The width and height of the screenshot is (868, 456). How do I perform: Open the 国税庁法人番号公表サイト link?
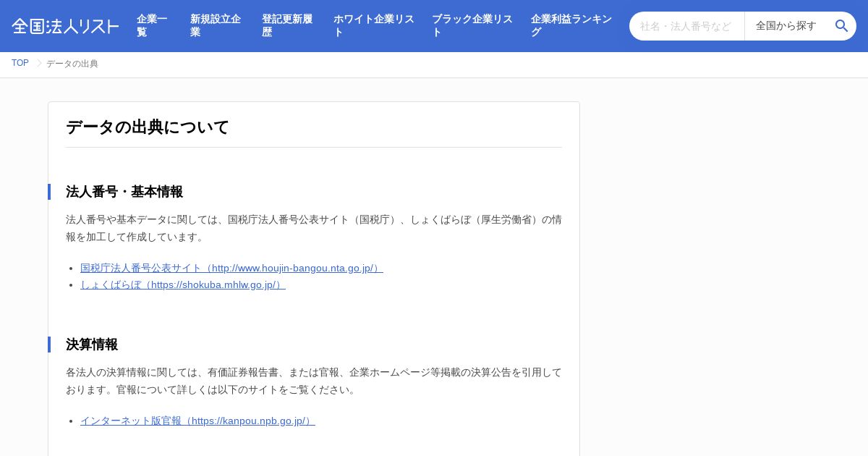[x=231, y=269]
